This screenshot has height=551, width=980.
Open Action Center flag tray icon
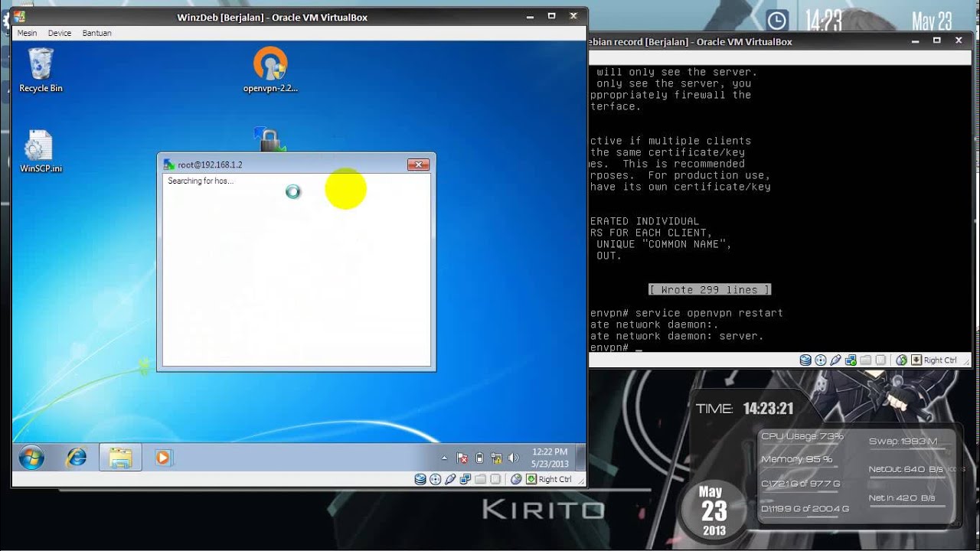click(x=462, y=458)
